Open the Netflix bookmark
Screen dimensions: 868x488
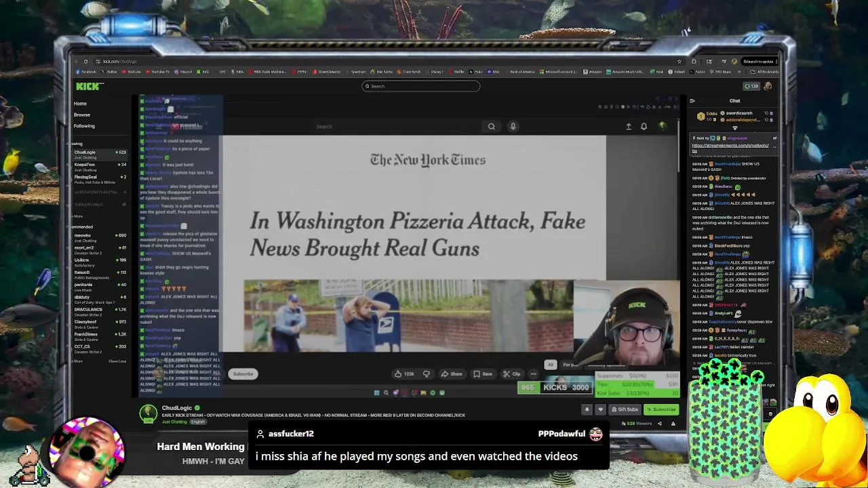coord(456,72)
